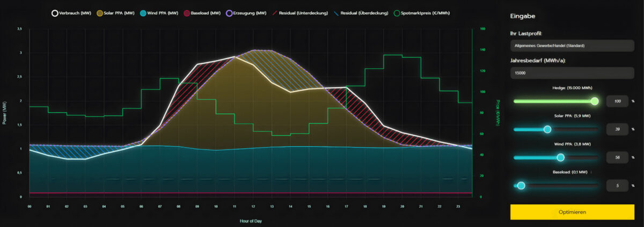Click the Hedge slider handle
644x227 pixels.
pyautogui.click(x=594, y=101)
